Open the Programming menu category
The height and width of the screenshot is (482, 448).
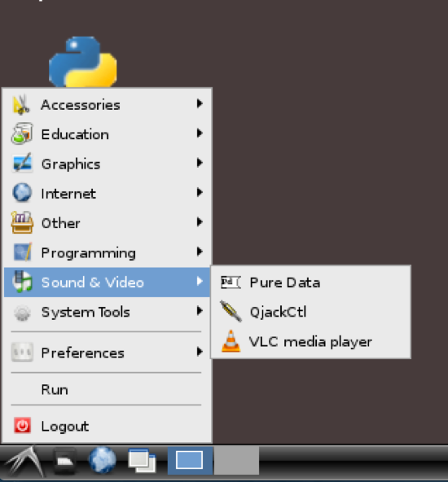(x=107, y=252)
